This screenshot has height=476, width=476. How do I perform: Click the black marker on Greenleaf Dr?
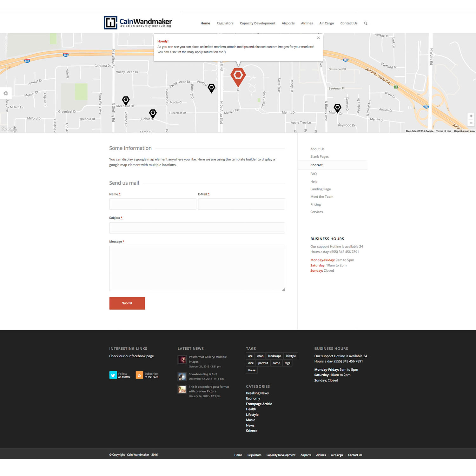click(x=126, y=101)
